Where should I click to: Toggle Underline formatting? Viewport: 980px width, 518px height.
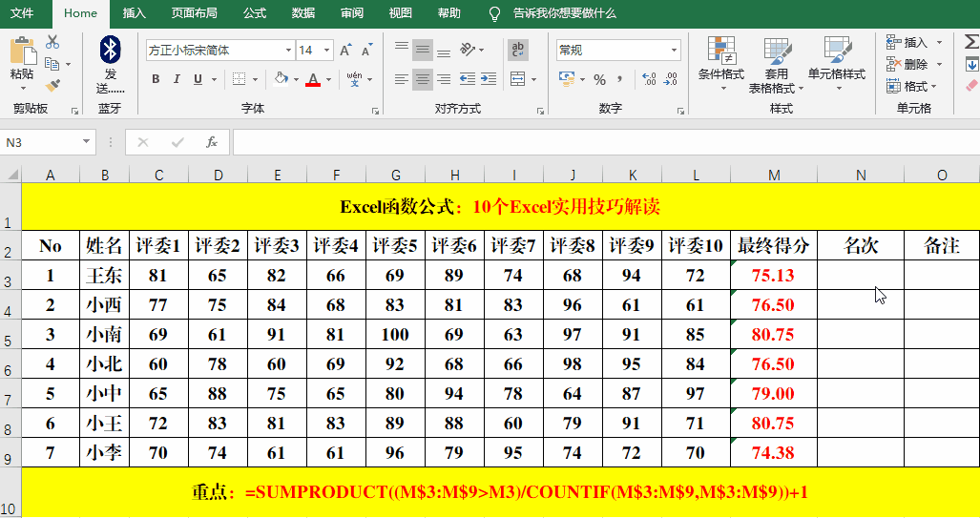pyautogui.click(x=198, y=79)
